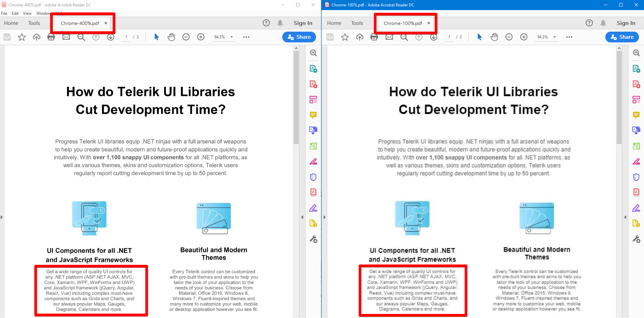This screenshot has width=644, height=318.
Task: Go to previous page in Chrome-400% window
Action: pos(96,37)
